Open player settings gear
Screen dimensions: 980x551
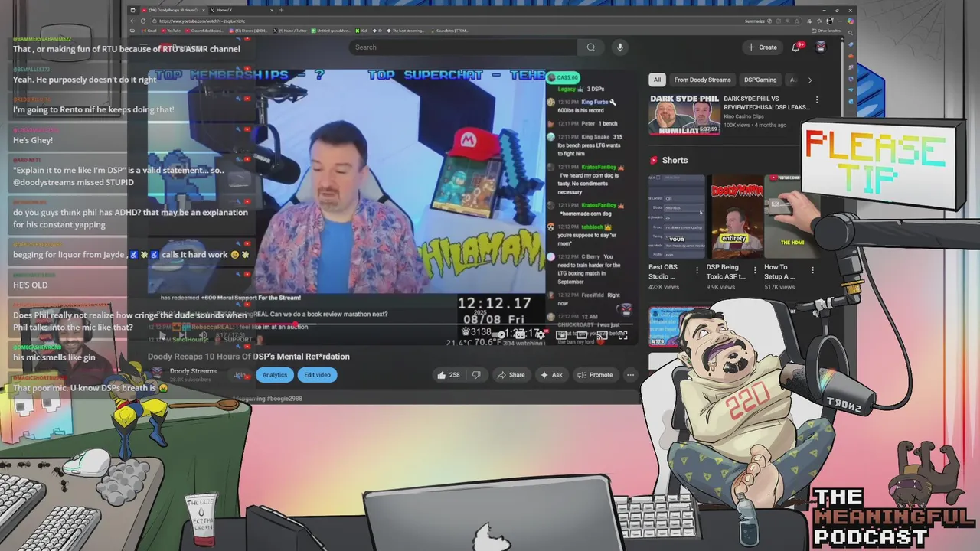point(541,335)
